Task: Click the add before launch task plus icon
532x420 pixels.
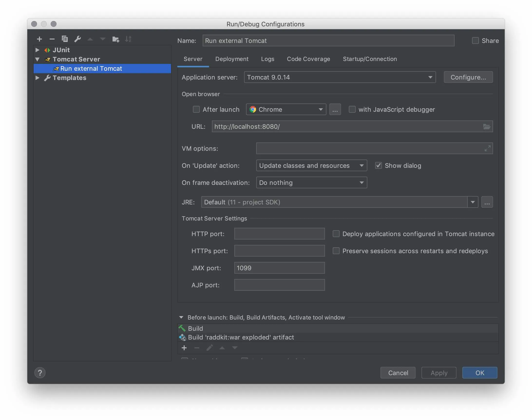Action: click(x=184, y=348)
